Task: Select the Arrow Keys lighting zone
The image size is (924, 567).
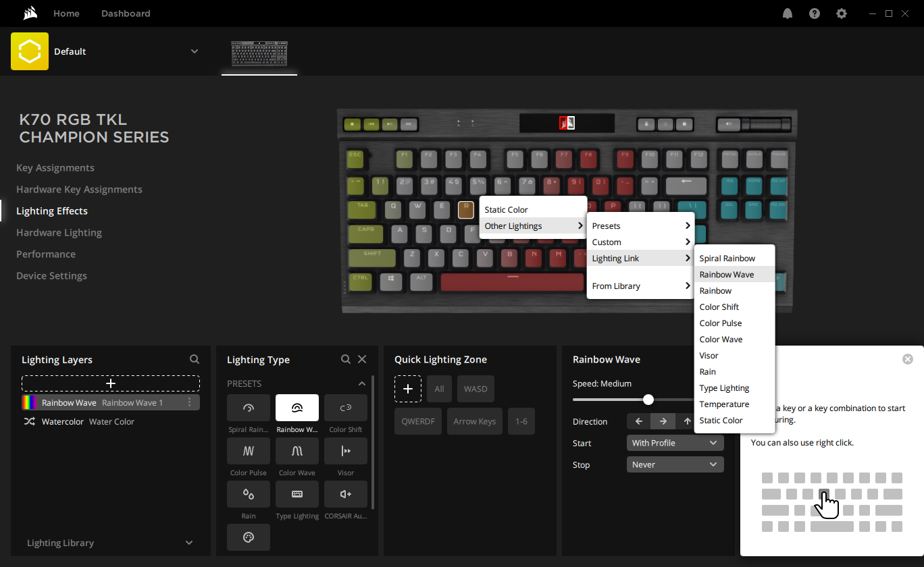Action: [475, 421]
